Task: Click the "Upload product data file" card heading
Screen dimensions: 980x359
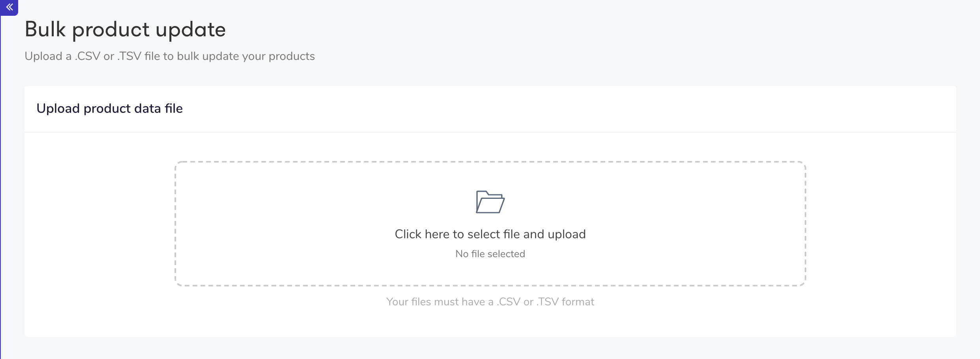Action: pos(109,108)
